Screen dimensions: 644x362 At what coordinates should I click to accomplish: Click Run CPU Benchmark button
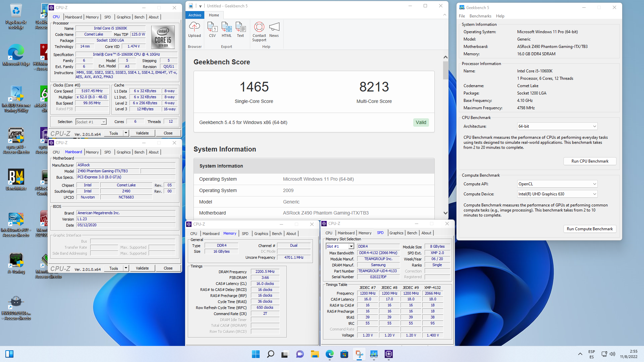coord(590,161)
